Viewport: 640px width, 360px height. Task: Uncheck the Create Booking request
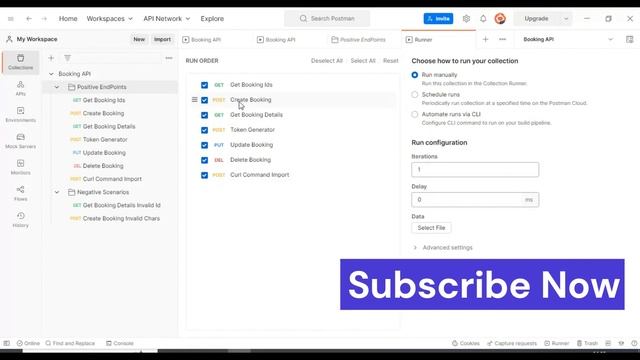click(204, 100)
